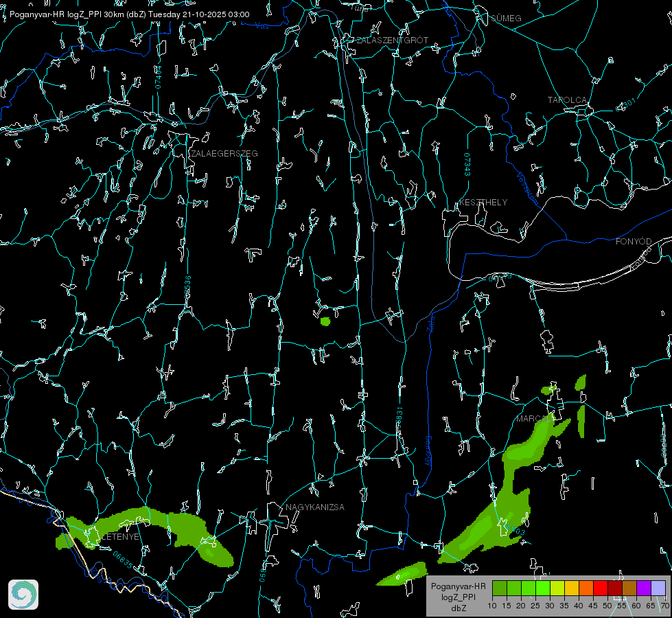Click the LETENYE city label
The width and height of the screenshot is (672, 618).
(x=120, y=536)
